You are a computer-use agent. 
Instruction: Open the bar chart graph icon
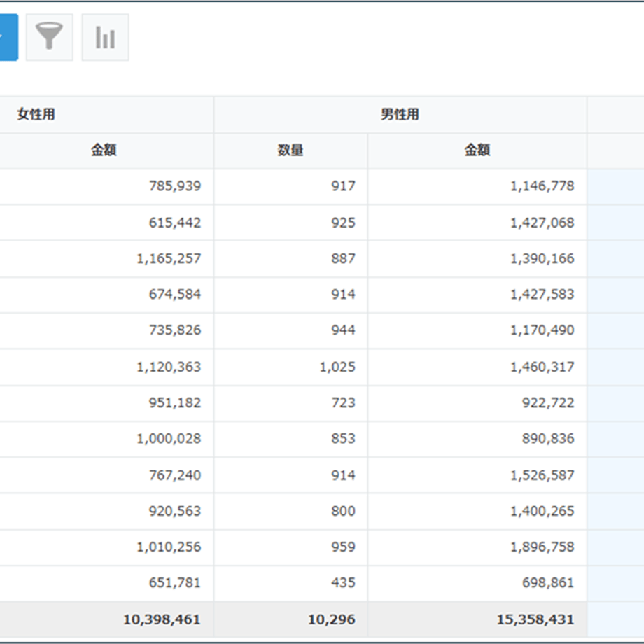click(x=105, y=37)
